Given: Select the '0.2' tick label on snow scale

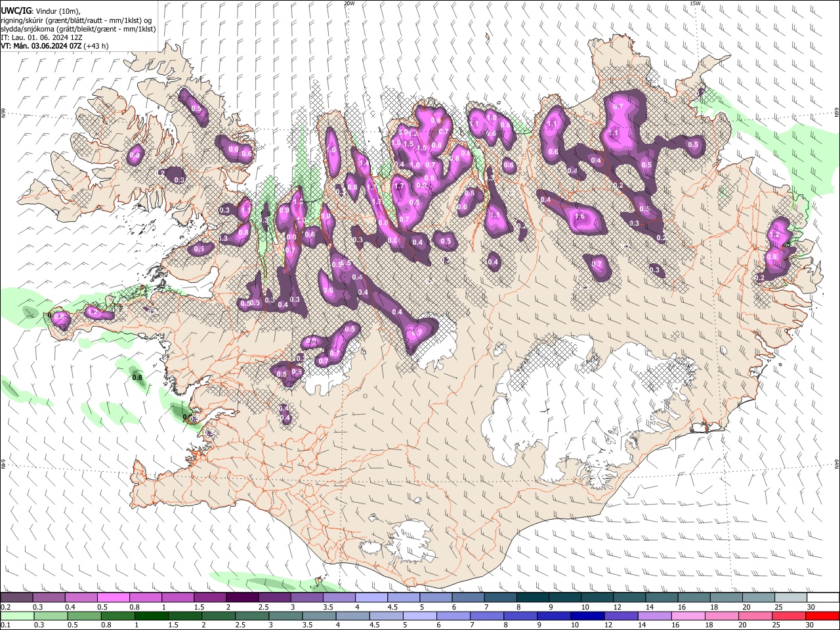Looking at the screenshot, I should click(6, 607).
